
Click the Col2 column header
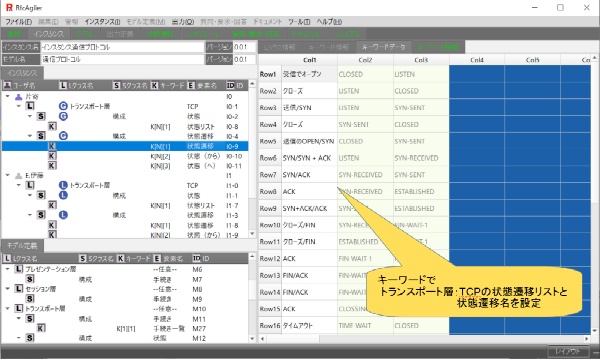pos(365,60)
